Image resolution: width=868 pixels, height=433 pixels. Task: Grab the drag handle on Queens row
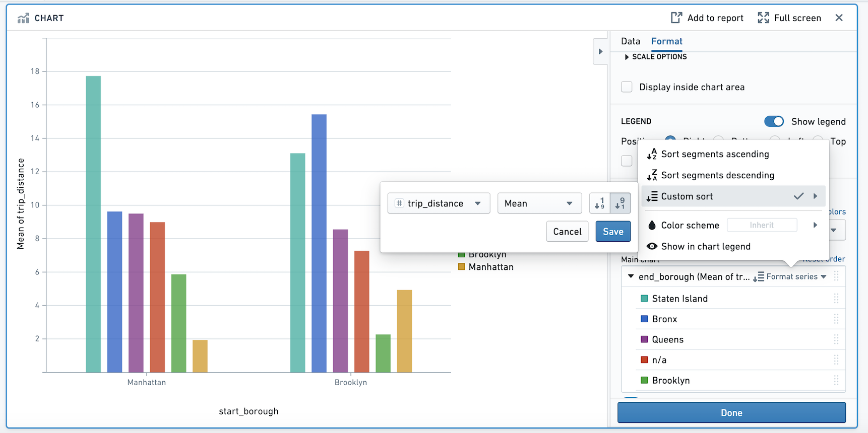[x=836, y=339]
